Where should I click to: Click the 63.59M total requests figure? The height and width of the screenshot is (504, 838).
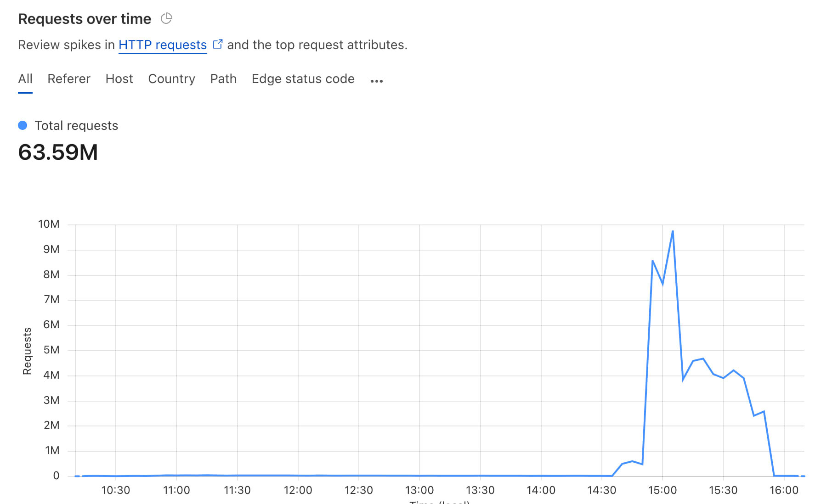coord(58,152)
